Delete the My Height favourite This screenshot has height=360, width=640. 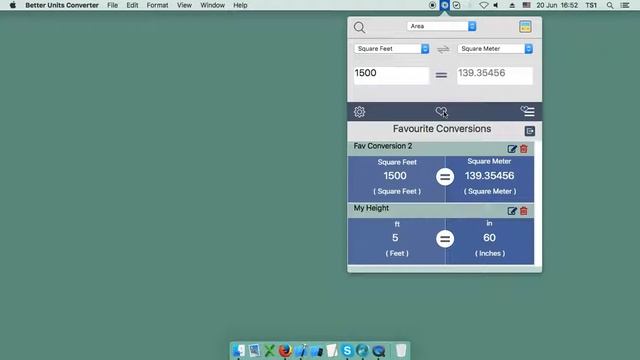(524, 211)
